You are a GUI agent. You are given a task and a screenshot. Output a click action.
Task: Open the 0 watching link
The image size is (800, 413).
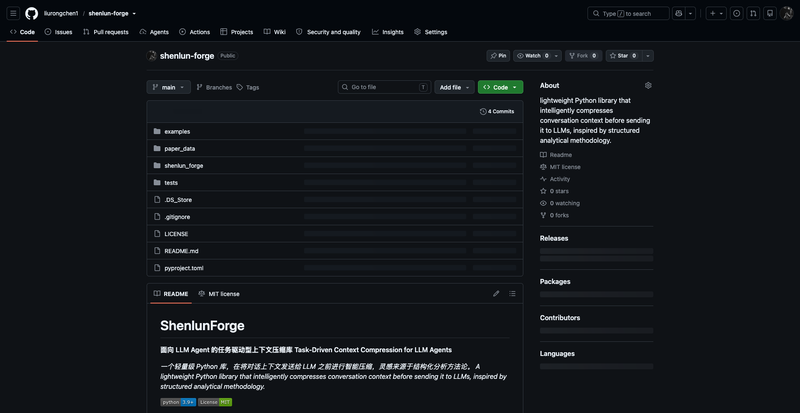pos(560,203)
